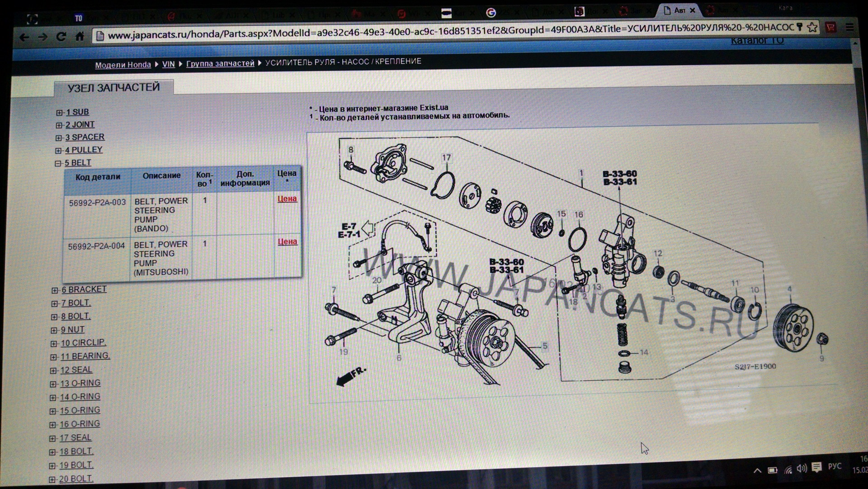This screenshot has height=489, width=868.
Task: Collapse the '5 BELT' tree node
Action: click(x=58, y=163)
